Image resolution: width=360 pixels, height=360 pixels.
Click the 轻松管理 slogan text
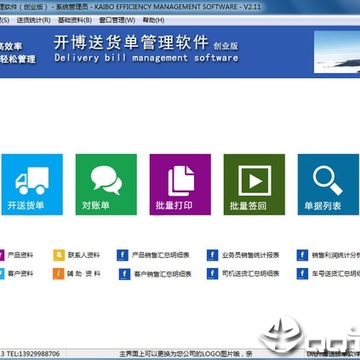pos(18,59)
